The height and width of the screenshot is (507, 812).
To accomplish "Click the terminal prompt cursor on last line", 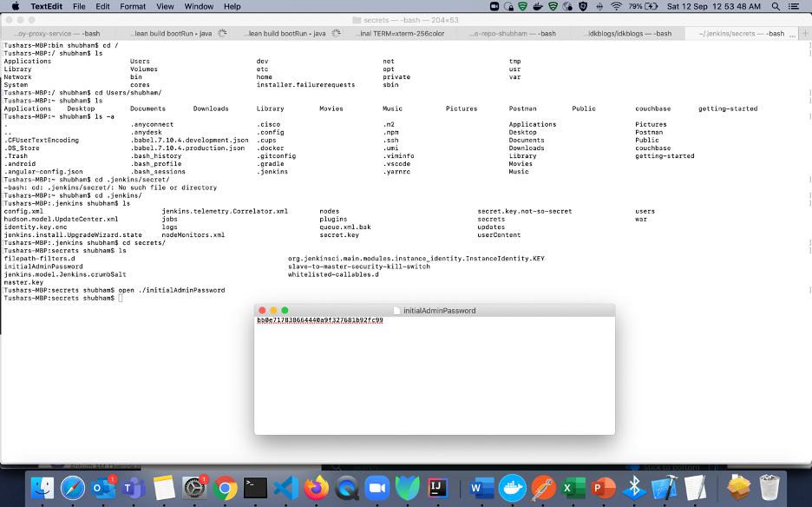I will coord(120,298).
